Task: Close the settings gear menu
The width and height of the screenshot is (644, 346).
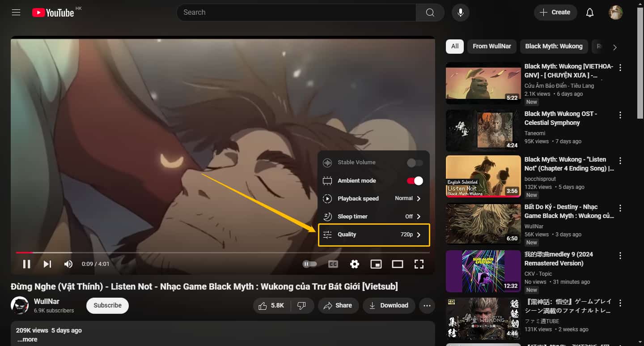Action: pyautogui.click(x=355, y=264)
